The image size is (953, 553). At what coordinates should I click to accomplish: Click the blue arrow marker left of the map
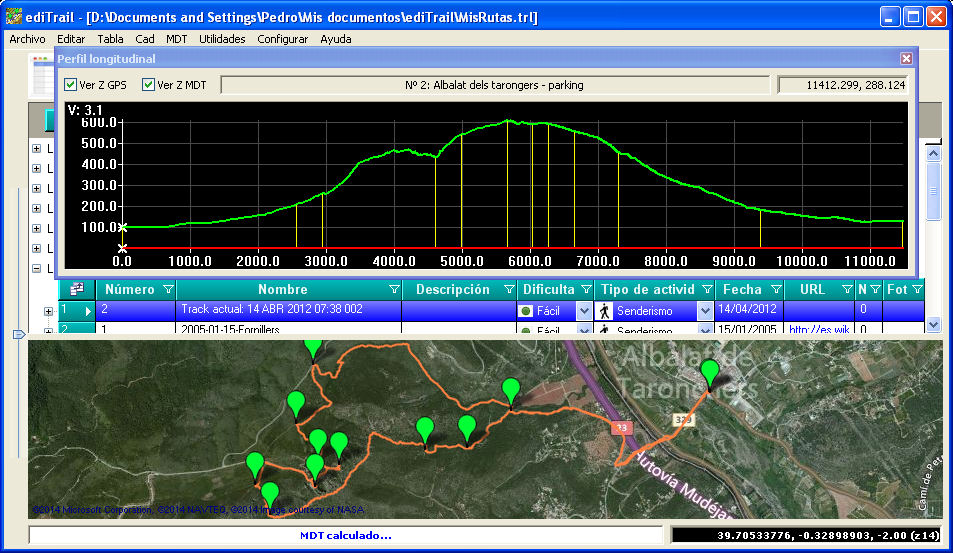(19, 334)
